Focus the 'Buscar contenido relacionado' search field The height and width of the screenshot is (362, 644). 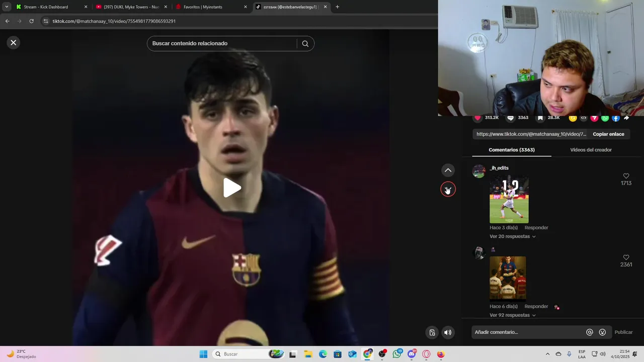click(x=222, y=44)
